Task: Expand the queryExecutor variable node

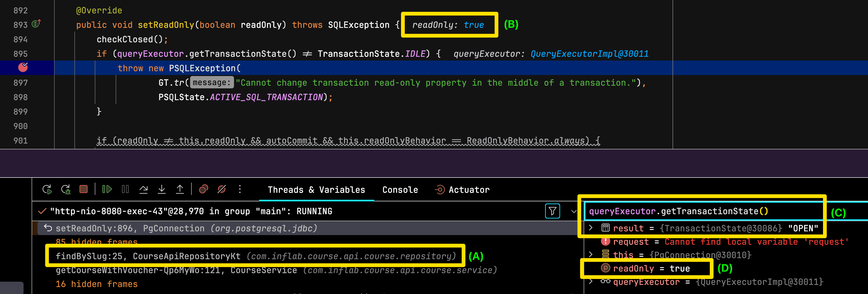Action: tap(591, 282)
